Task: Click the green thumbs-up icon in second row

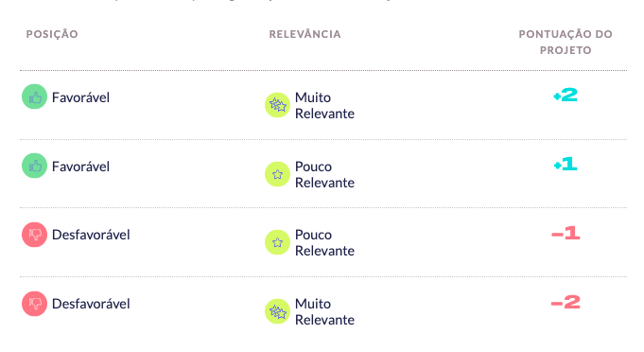Action: click(x=34, y=166)
